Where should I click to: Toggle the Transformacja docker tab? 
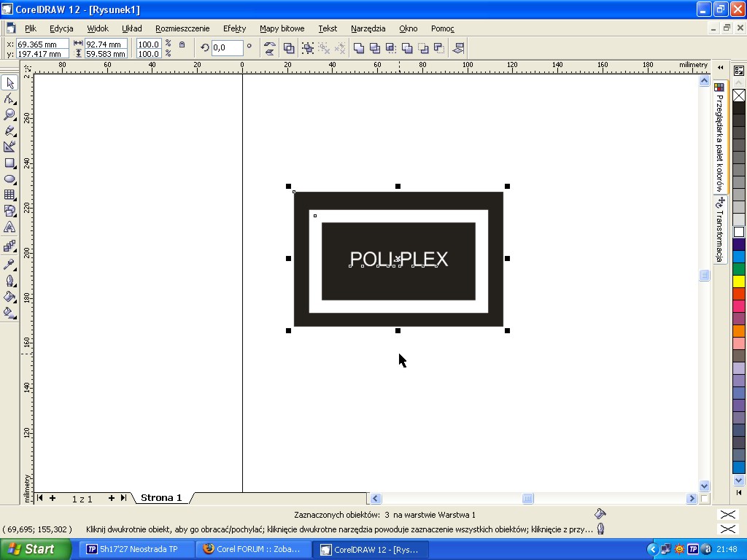click(719, 230)
